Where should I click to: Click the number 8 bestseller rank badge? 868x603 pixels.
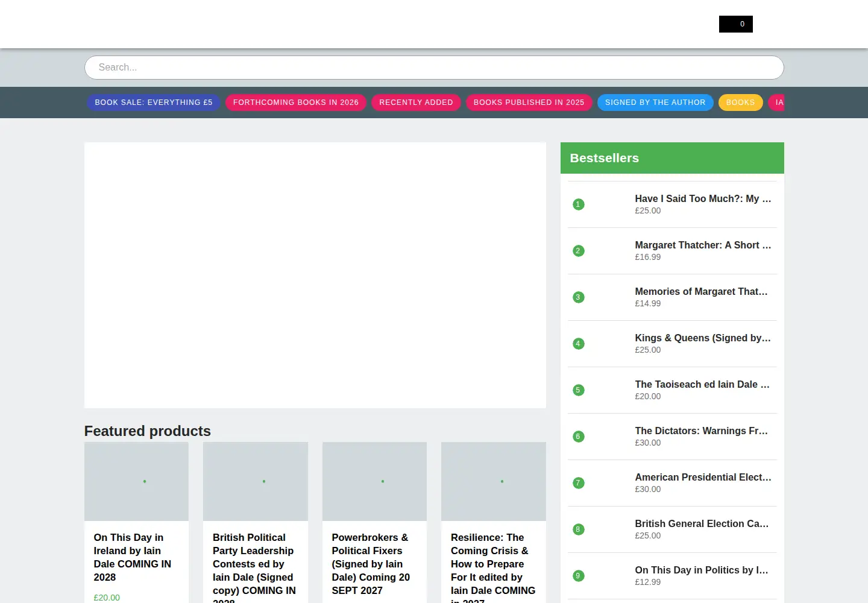coord(578,529)
